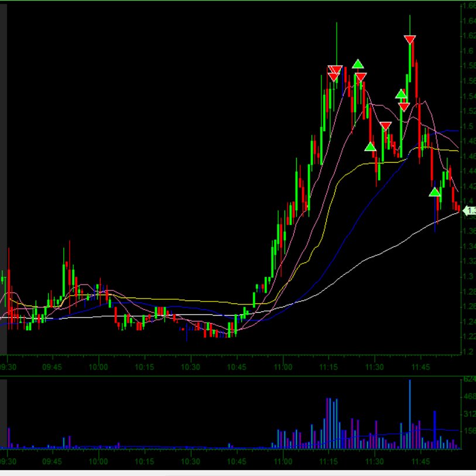This screenshot has height=476, width=476.
Task: Select red sell marker near 1.5 after 11:30
Action: point(385,126)
